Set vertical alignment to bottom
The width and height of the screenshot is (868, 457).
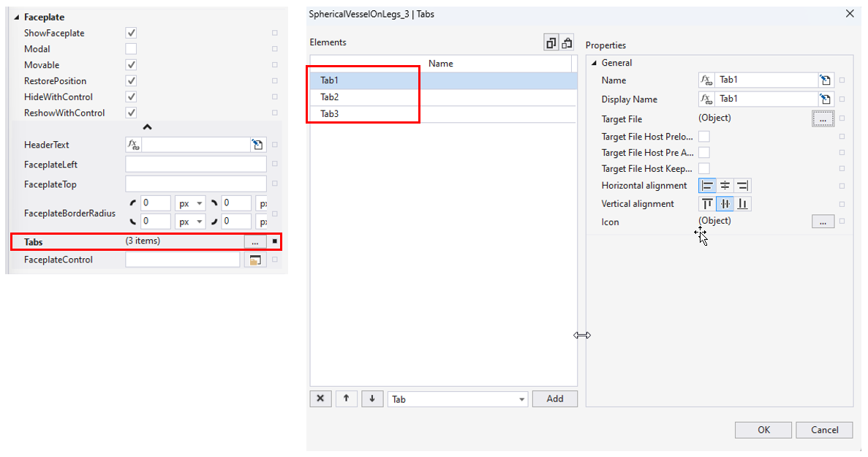click(x=742, y=204)
